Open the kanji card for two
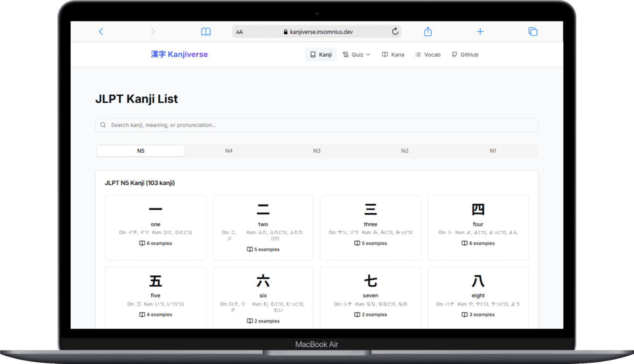634x364 pixels. [263, 228]
